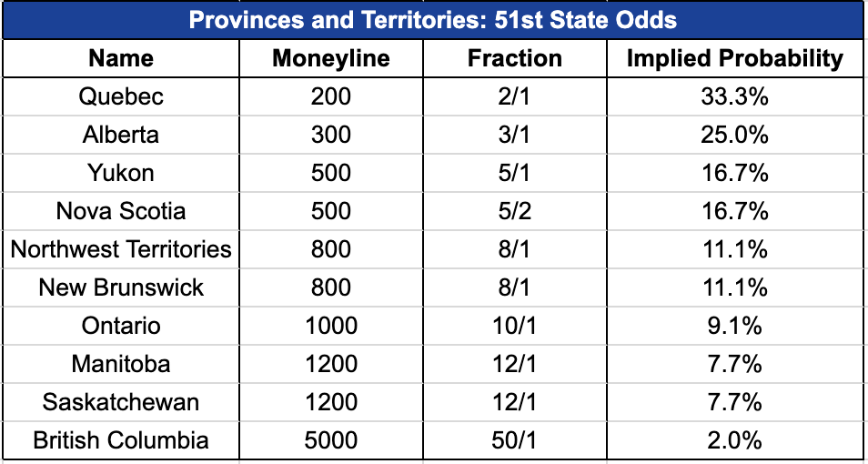
Task: Click Ontario's 1000 moneyline cell
Action: click(x=331, y=326)
